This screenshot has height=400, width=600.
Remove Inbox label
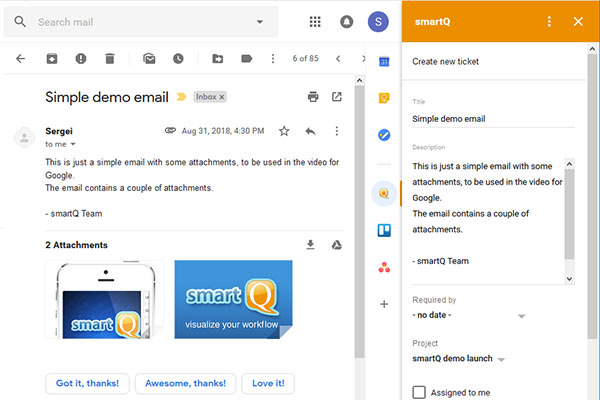click(x=222, y=97)
